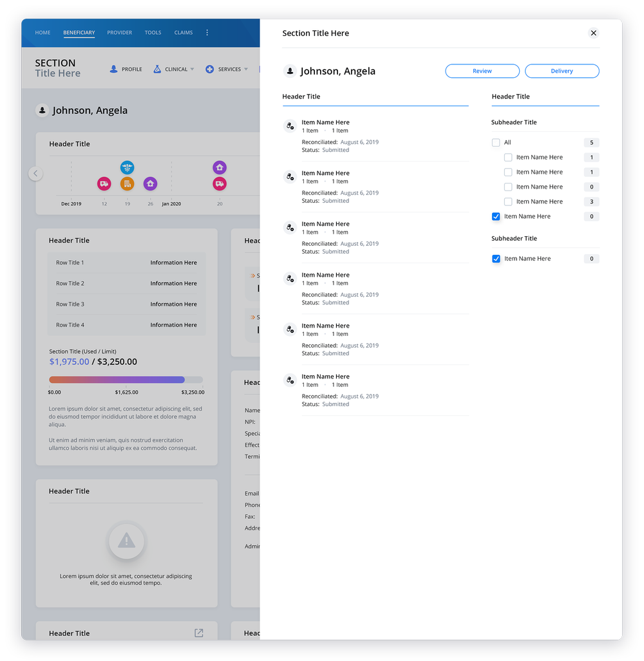Select the Clinical flask icon
Viewport: 644px width, 661px height.
(157, 68)
